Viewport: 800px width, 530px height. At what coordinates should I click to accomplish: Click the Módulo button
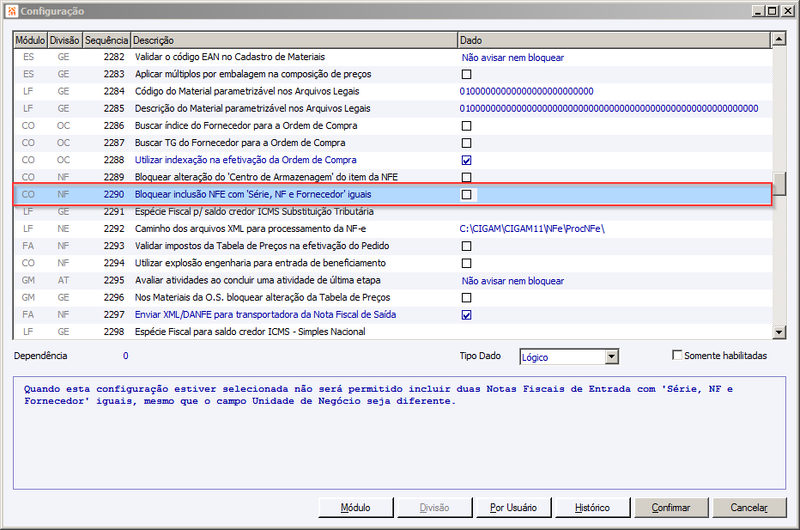click(356, 508)
